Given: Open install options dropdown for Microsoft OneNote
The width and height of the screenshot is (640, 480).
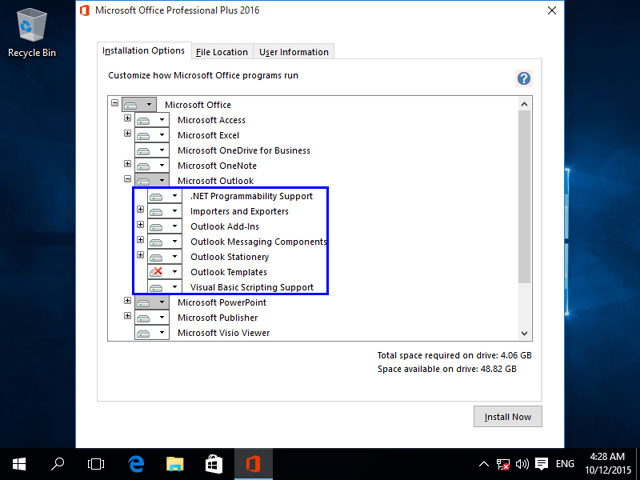Looking at the screenshot, I should click(x=152, y=166).
